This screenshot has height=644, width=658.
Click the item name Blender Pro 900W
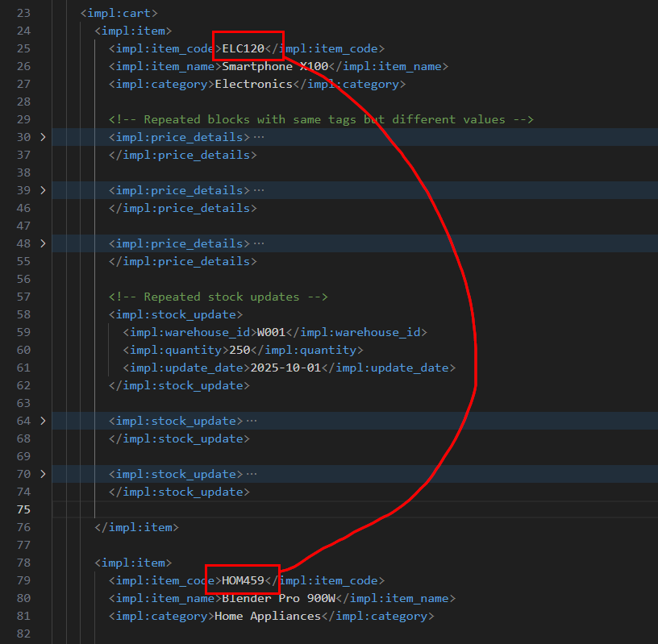[x=279, y=598]
